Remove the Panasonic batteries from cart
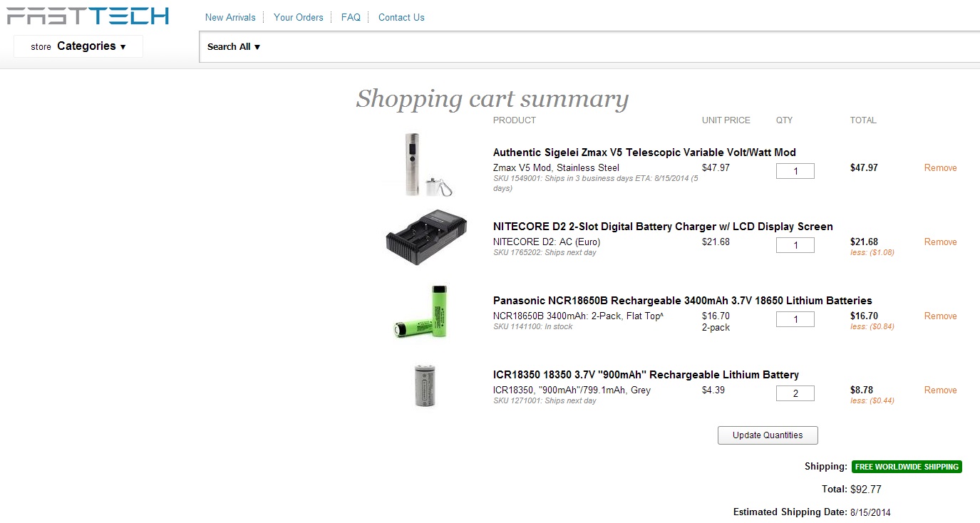The width and height of the screenshot is (980, 523). pyautogui.click(x=940, y=316)
